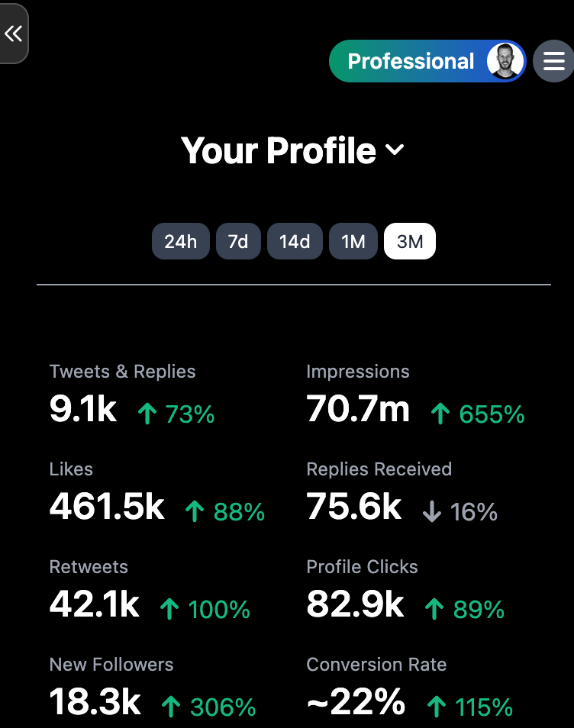574x728 pixels.
Task: Switch to the 3M period tab
Action: coord(410,241)
